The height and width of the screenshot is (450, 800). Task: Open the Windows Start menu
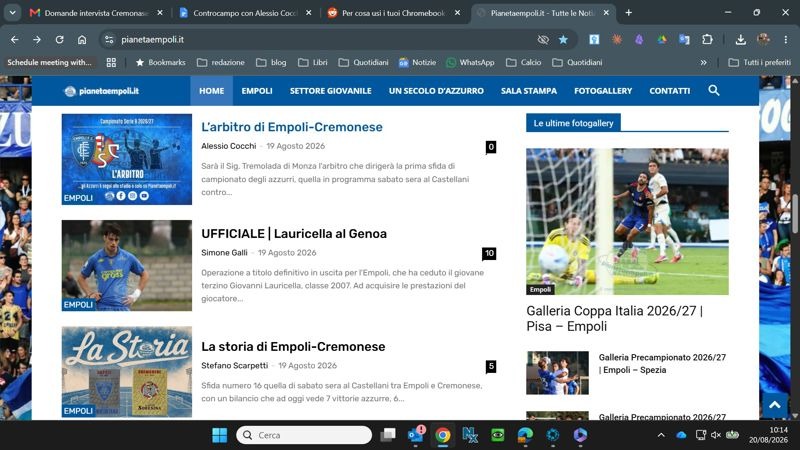coord(219,435)
